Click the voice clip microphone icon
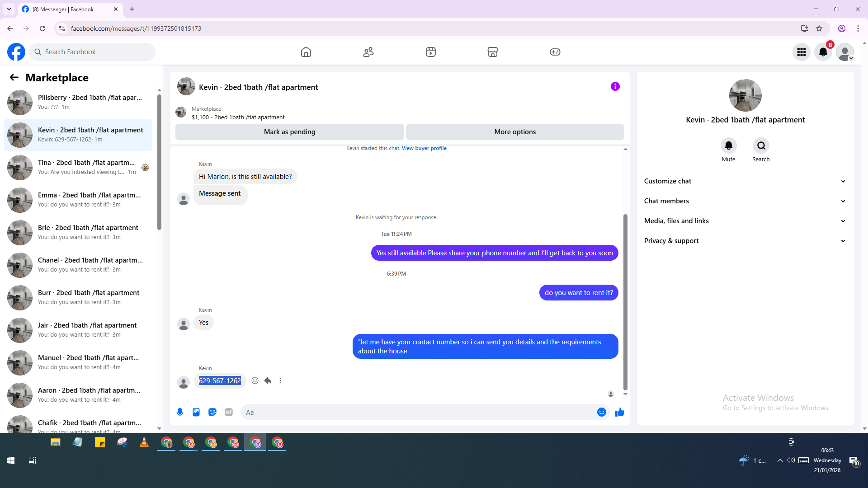This screenshot has width=868, height=488. pyautogui.click(x=180, y=412)
